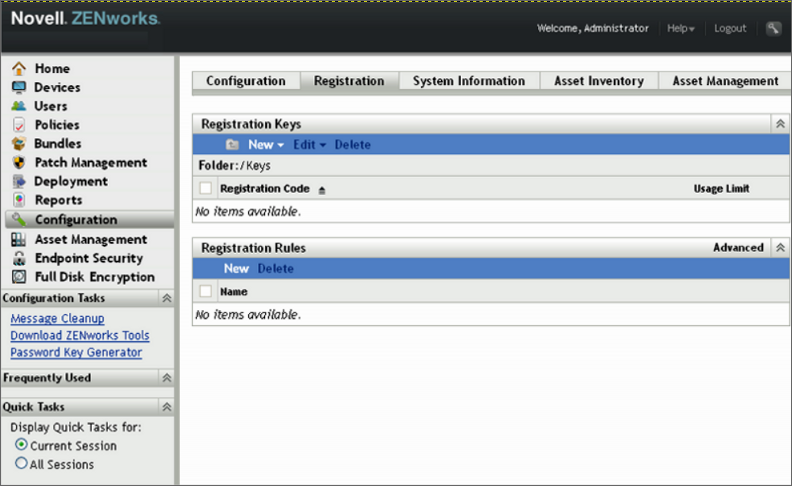Click the Policies document icon

(x=19, y=125)
